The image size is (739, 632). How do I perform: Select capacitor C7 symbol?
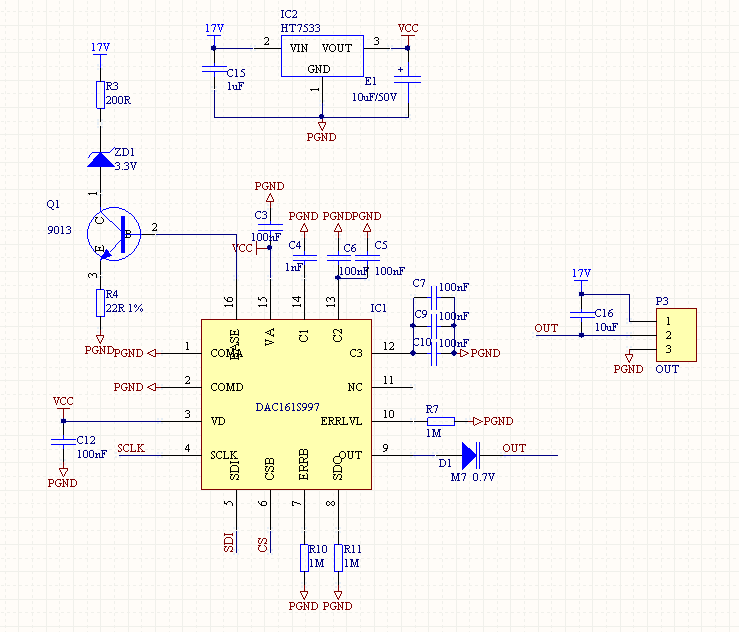(x=434, y=298)
